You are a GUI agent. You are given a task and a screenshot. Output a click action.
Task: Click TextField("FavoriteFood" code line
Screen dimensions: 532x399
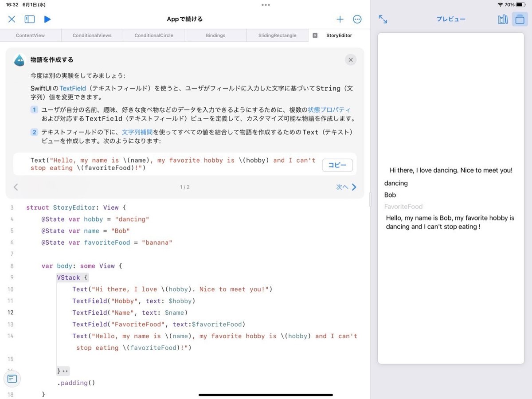click(159, 325)
